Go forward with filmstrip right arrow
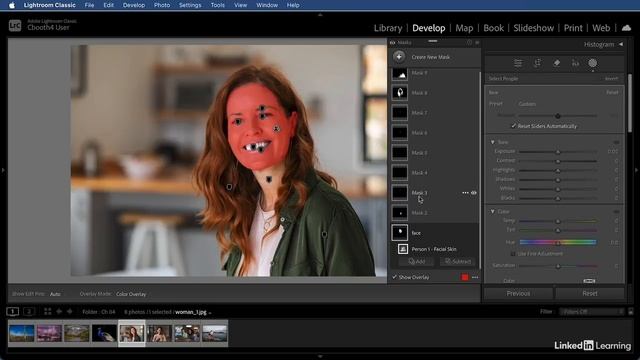This screenshot has height=360, width=640. (x=69, y=311)
